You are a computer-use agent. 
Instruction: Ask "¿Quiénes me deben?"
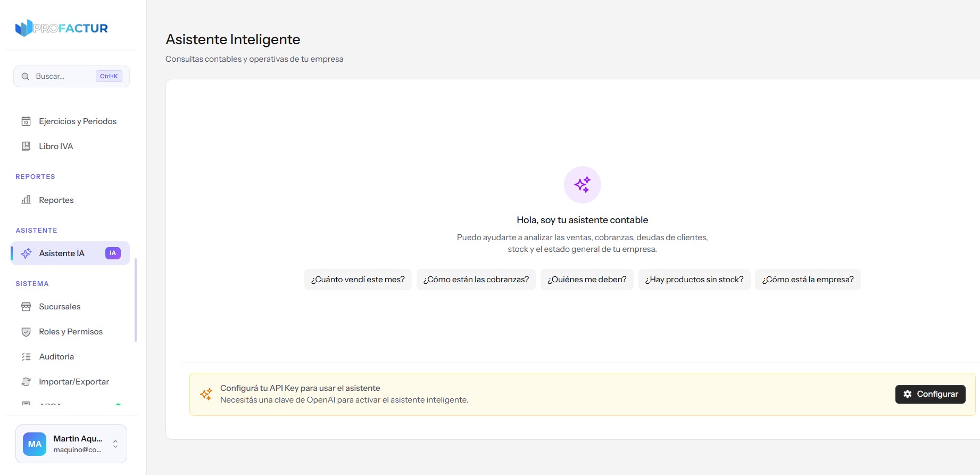(x=587, y=280)
